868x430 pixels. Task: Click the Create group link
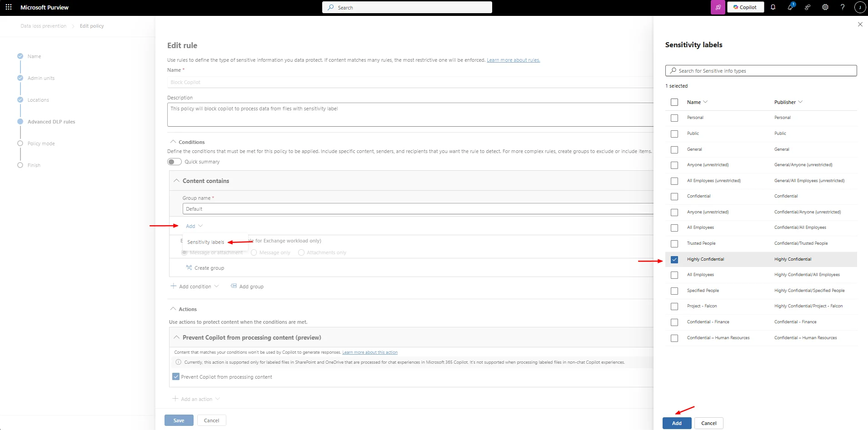[x=209, y=268]
